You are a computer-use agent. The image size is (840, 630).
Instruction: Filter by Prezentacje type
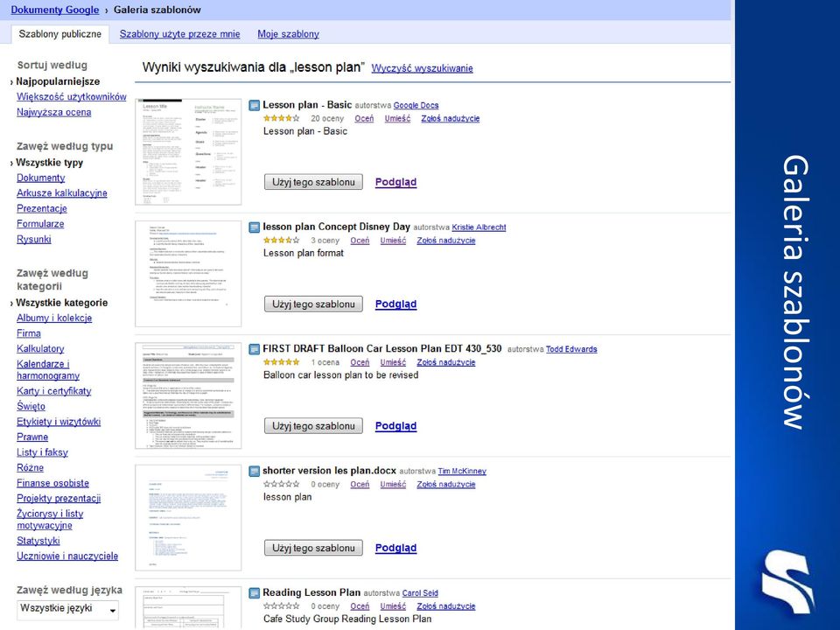pos(42,208)
